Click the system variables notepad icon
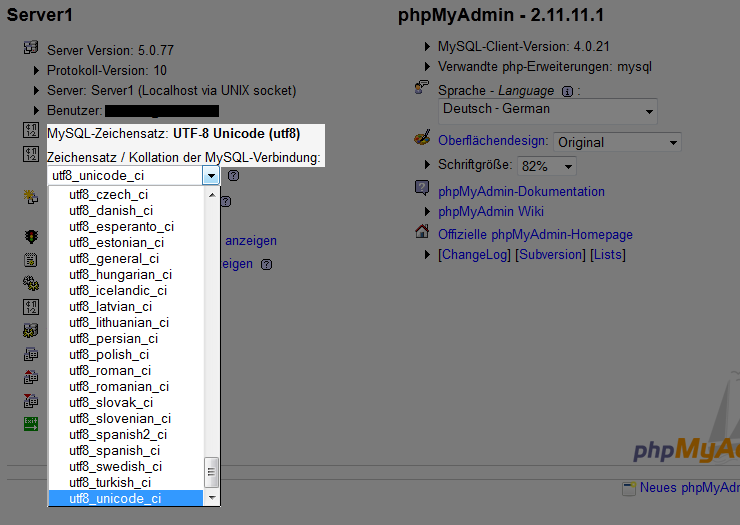The image size is (740, 525). coord(31,260)
